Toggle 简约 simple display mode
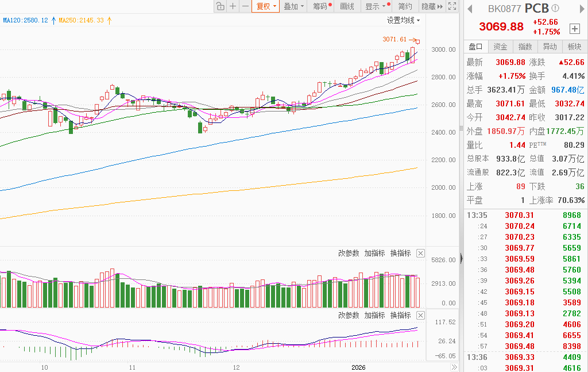Viewport: 588px width, 372px height. pos(405,6)
